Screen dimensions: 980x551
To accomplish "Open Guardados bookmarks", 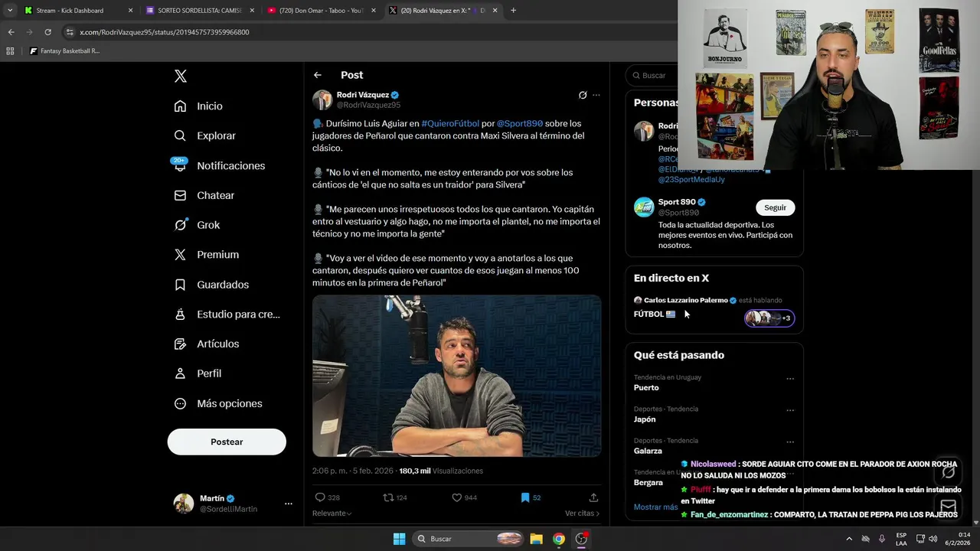I will [x=211, y=285].
